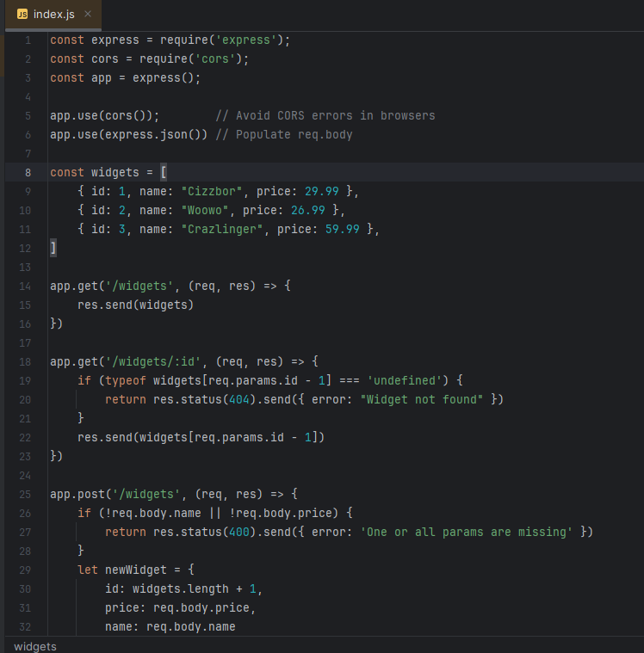The height and width of the screenshot is (653, 644).
Task: Click '!req.body.price' condition
Action: tap(283, 513)
